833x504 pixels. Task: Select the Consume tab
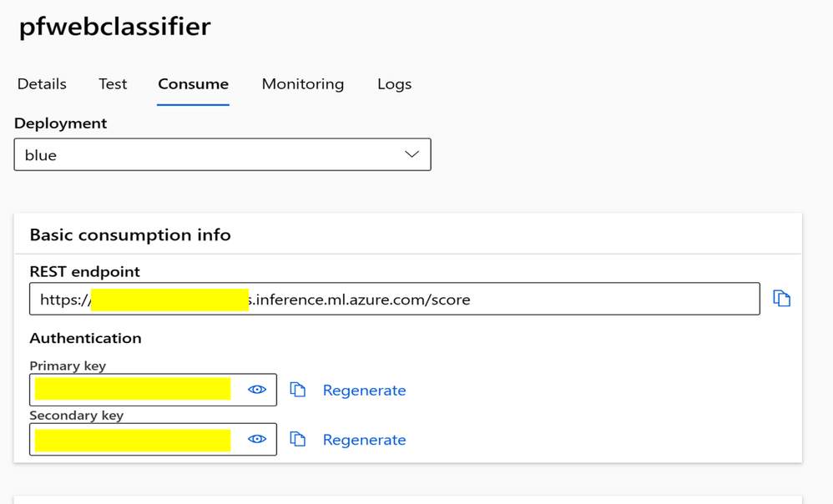pyautogui.click(x=193, y=84)
